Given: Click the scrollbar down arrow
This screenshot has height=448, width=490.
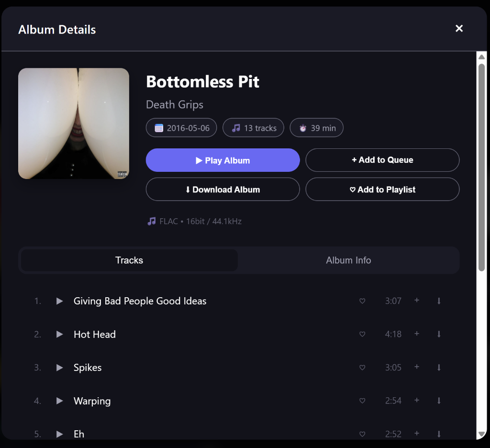Looking at the screenshot, I should tap(481, 434).
